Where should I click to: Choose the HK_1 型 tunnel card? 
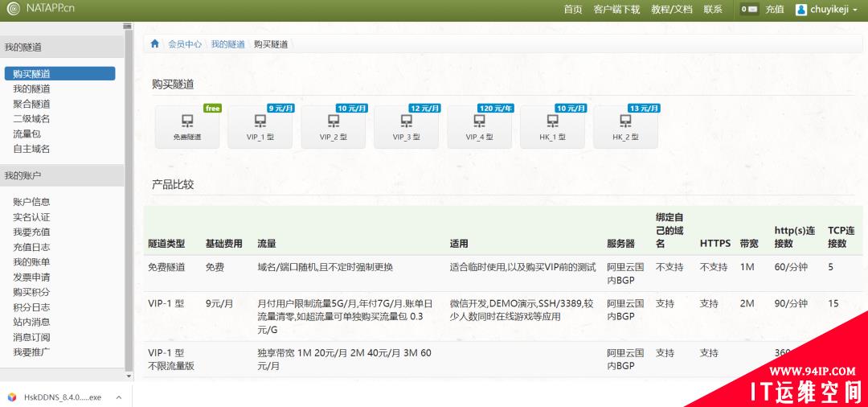[x=552, y=127]
